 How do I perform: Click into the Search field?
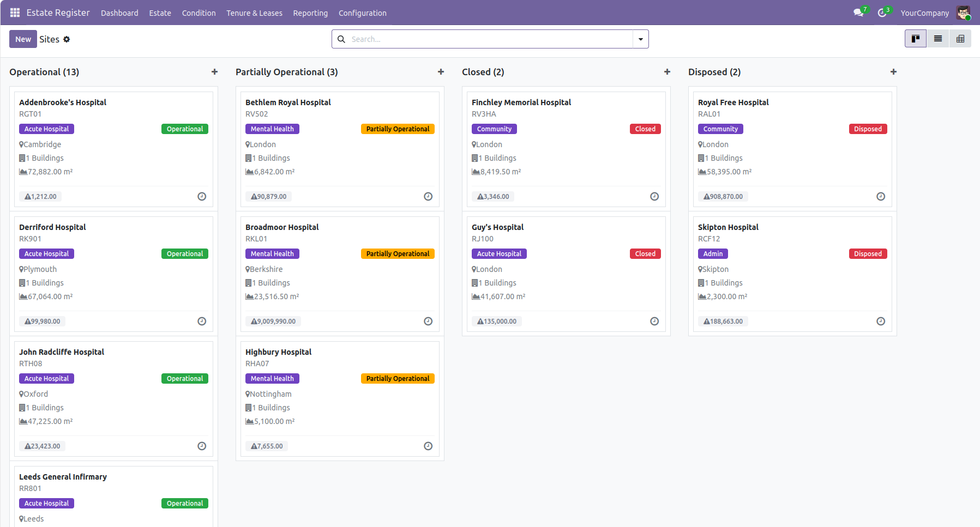490,39
